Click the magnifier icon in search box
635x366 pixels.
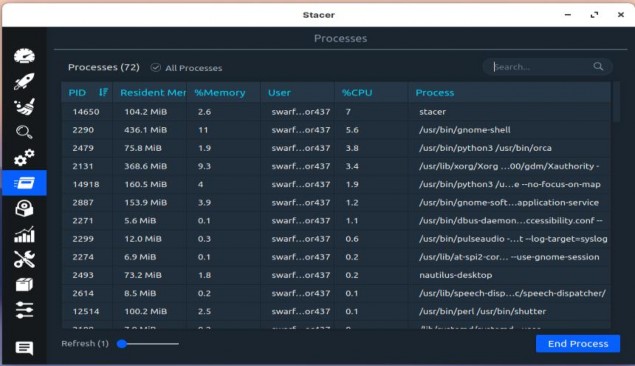pyautogui.click(x=598, y=66)
